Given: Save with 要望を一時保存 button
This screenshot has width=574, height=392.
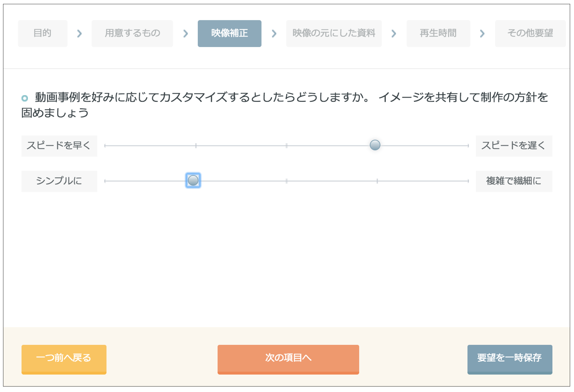Looking at the screenshot, I should click(509, 359).
